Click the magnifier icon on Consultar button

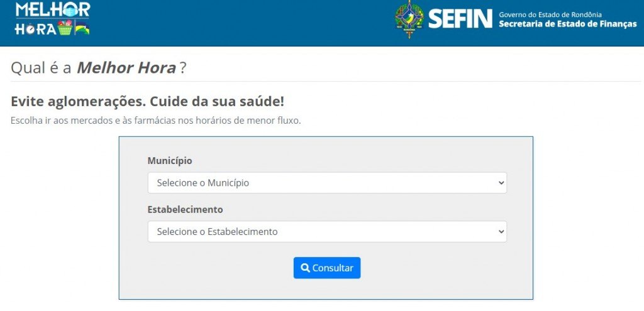305,268
